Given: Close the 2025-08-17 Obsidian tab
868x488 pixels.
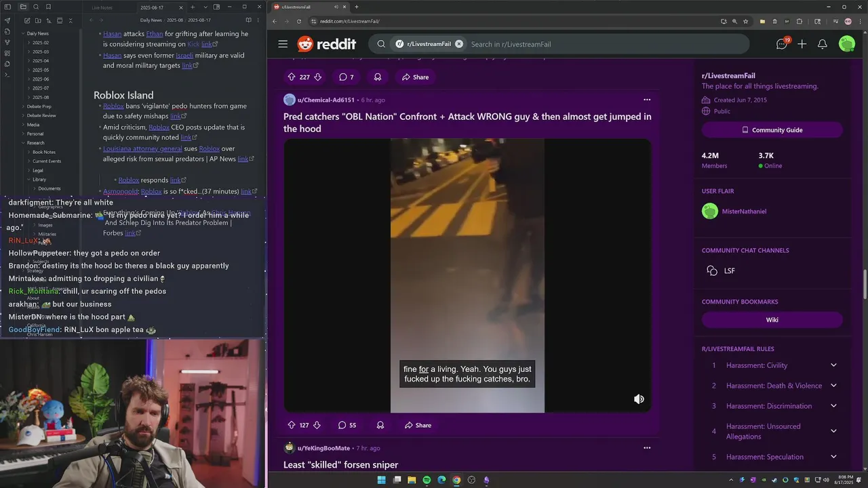Looking at the screenshot, I should [x=180, y=7].
